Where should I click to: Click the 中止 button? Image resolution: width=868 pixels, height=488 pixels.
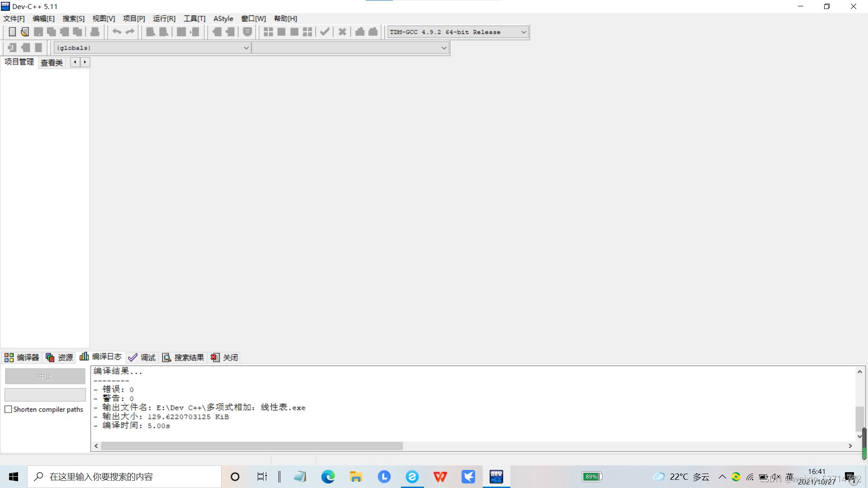click(x=45, y=376)
